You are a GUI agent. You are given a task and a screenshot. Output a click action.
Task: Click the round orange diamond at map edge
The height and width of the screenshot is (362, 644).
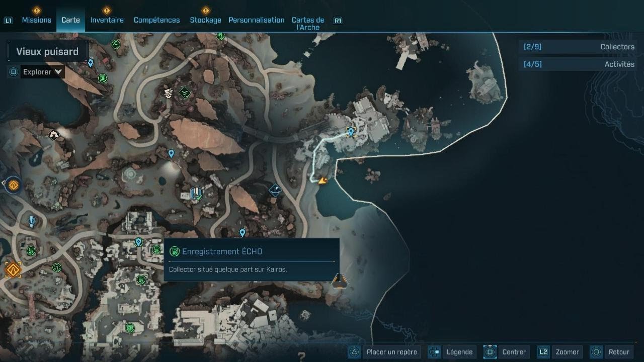click(13, 186)
